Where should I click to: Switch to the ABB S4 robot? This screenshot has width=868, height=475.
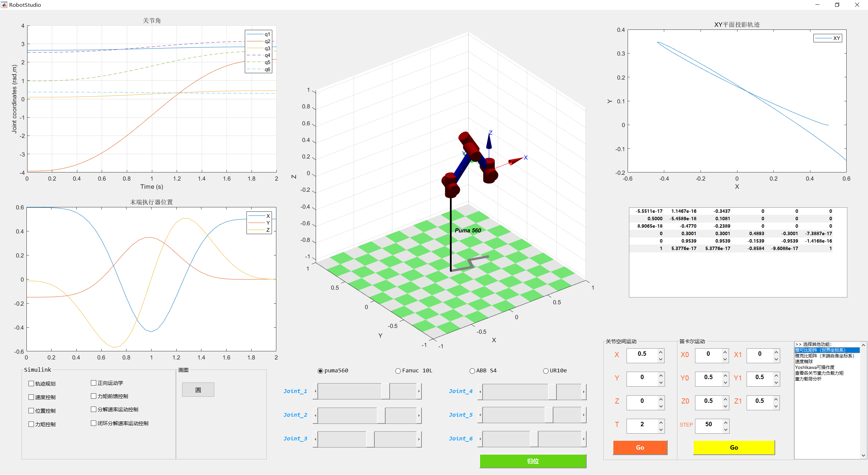[x=472, y=371]
